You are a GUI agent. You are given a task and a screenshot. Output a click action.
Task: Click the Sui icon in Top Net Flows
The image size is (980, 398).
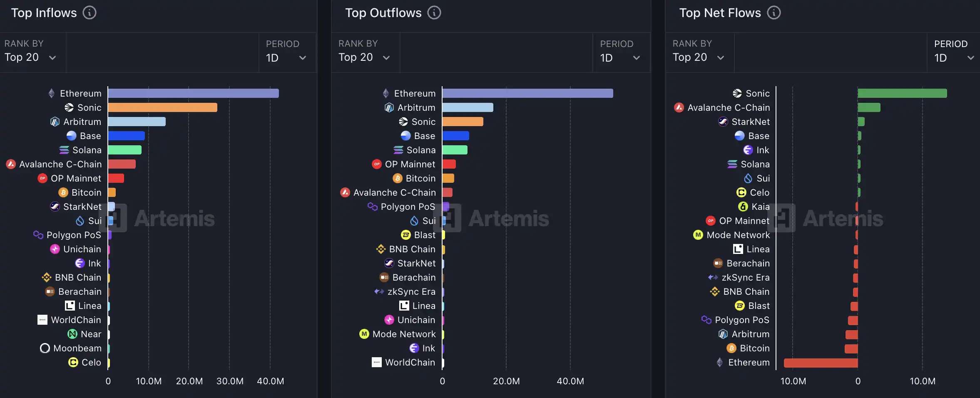pos(748,178)
